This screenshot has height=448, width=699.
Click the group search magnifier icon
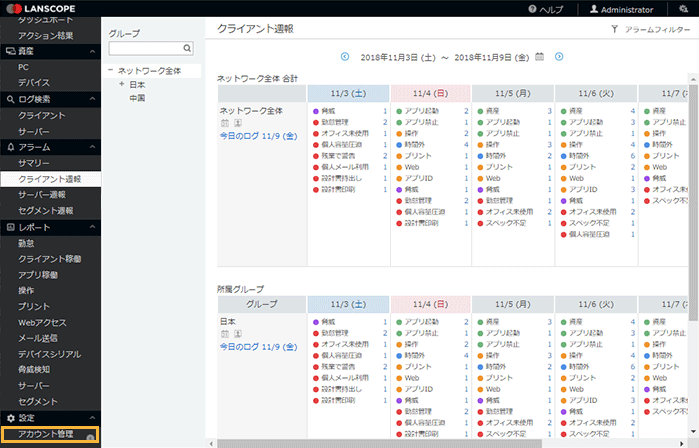187,47
